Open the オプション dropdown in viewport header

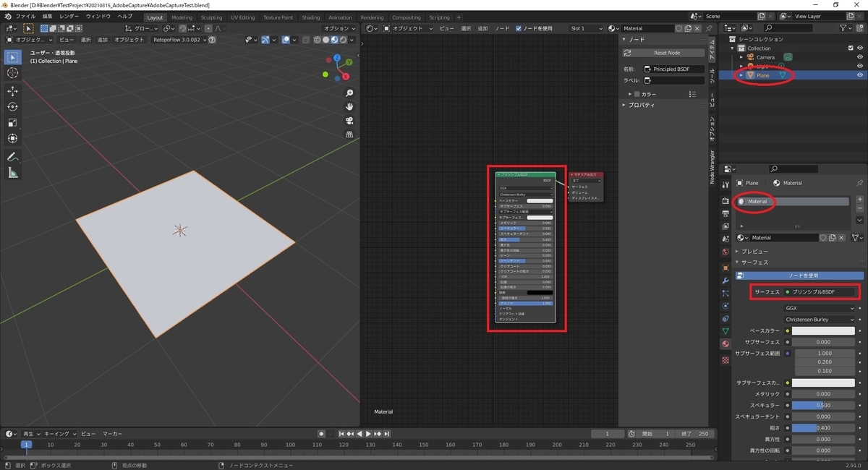tap(339, 28)
